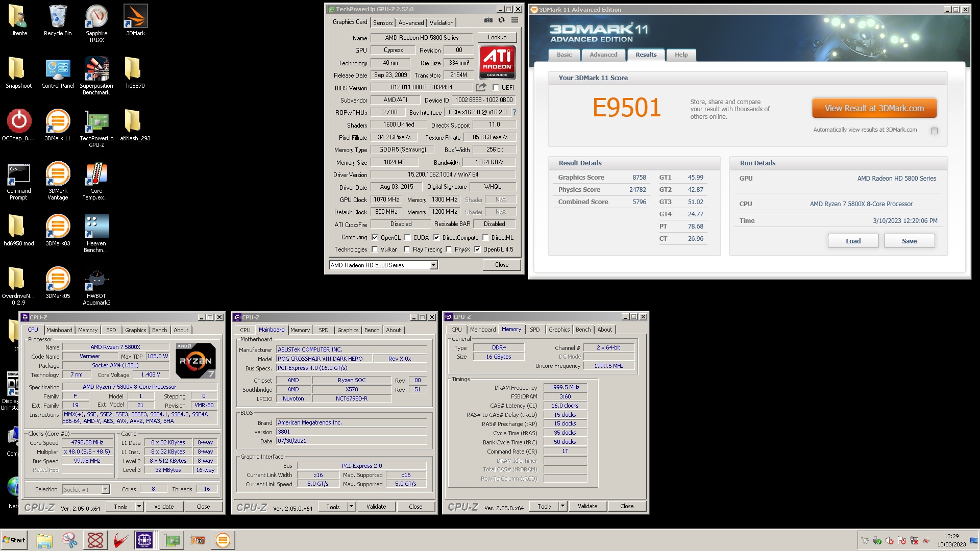Image resolution: width=980 pixels, height=551 pixels.
Task: Open Recycle Bin on desktop
Action: pos(58,20)
